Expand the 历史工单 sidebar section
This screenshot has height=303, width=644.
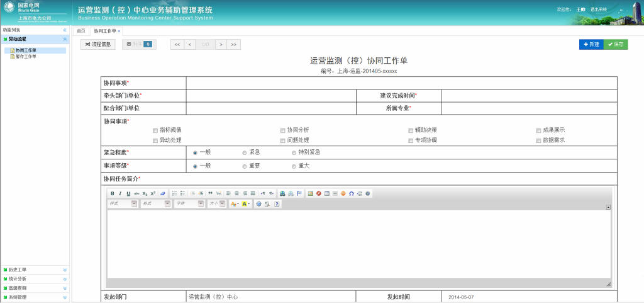coord(35,270)
